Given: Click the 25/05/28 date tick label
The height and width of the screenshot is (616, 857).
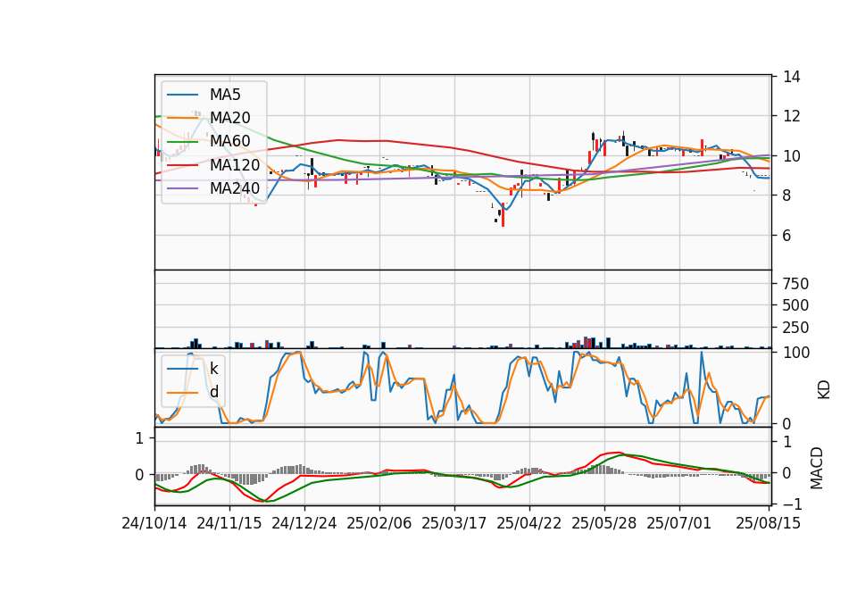Looking at the screenshot, I should point(604,523).
